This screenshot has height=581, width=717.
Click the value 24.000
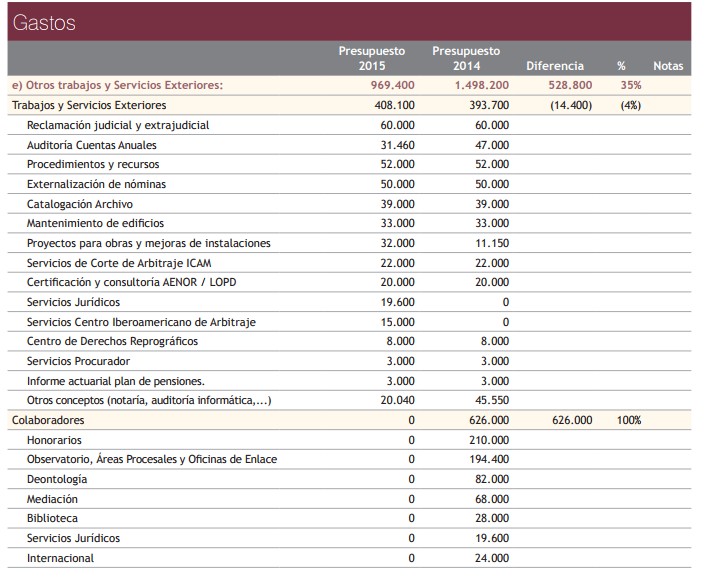click(x=492, y=558)
